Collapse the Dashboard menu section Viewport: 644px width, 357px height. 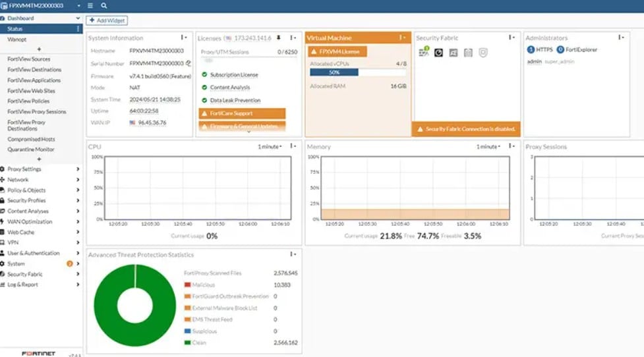point(78,18)
